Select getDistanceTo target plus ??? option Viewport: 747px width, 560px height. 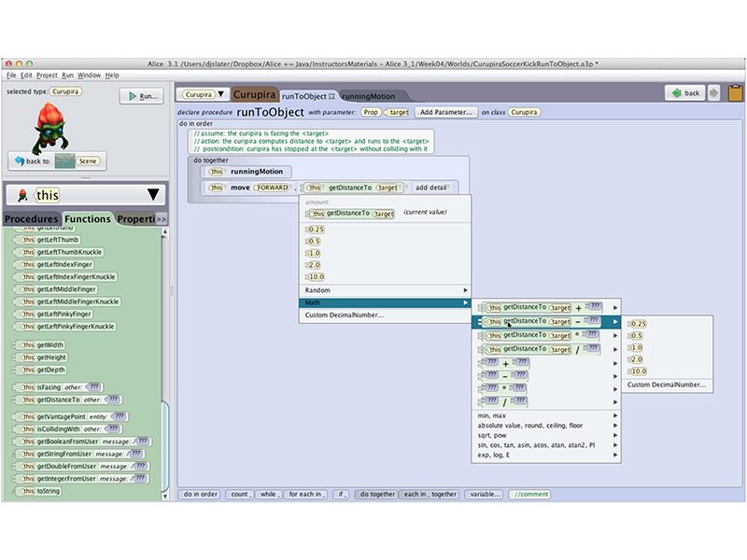pyautogui.click(x=546, y=308)
